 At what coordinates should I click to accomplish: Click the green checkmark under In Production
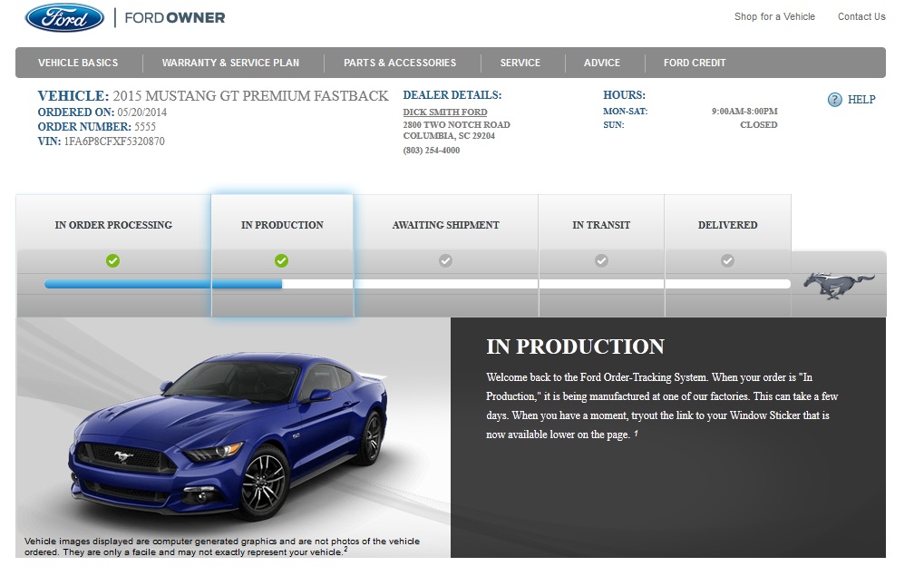(282, 260)
